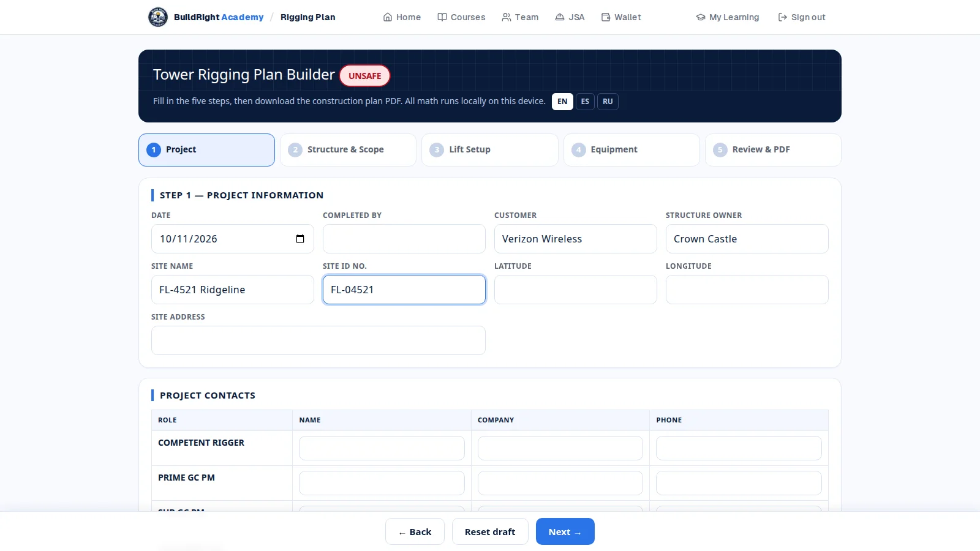Open the Equipment step tab
This screenshot has width=980, height=551.
(x=631, y=150)
